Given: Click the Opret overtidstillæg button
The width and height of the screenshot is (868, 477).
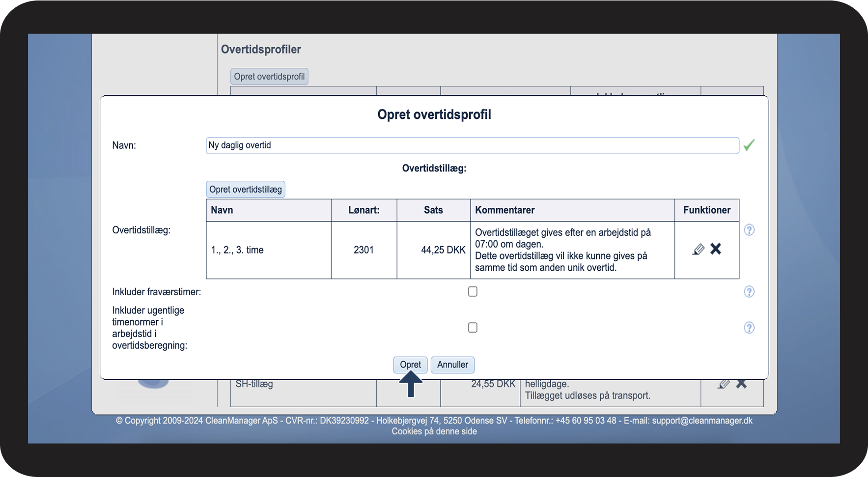Looking at the screenshot, I should [x=246, y=189].
